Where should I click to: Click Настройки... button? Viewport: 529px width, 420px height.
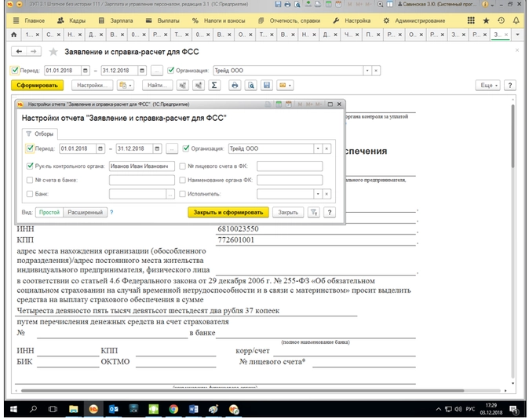point(92,86)
